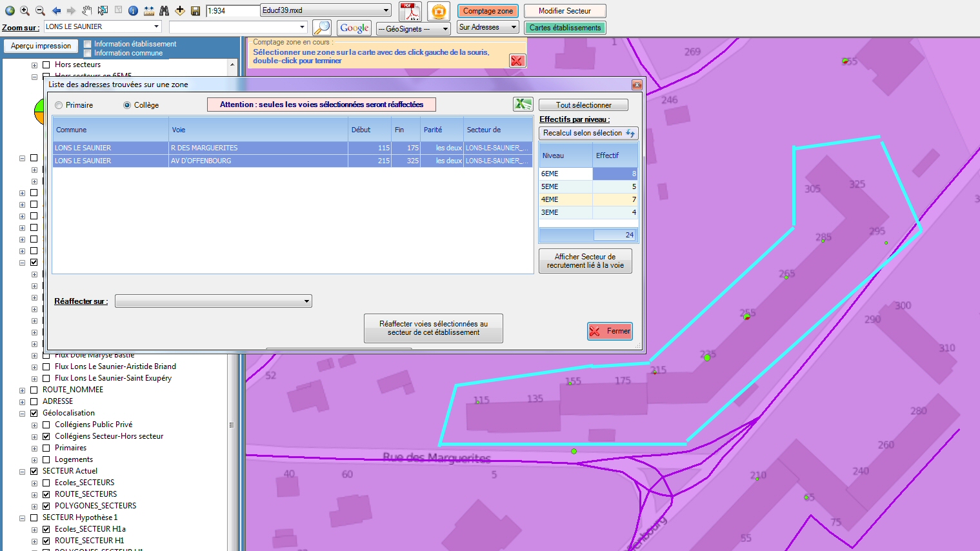
Task: Click the Modifier Secteur button
Action: 565,11
